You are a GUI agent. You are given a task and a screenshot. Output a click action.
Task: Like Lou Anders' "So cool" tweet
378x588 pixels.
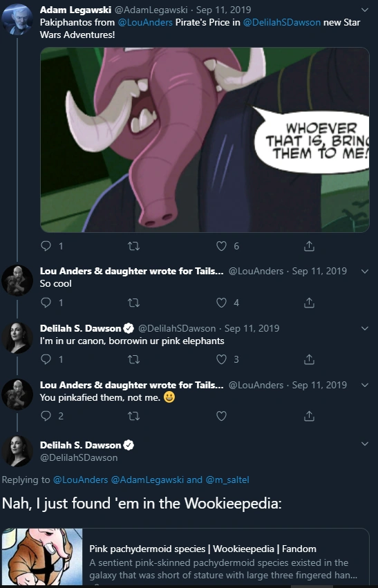tap(222, 303)
